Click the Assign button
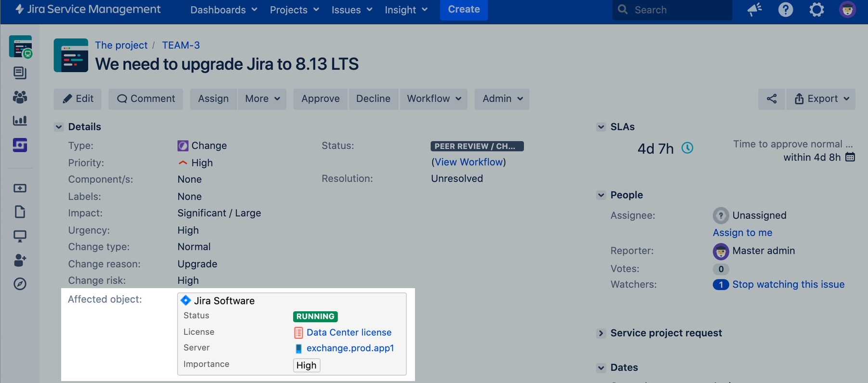This screenshot has height=383, width=868. [213, 99]
